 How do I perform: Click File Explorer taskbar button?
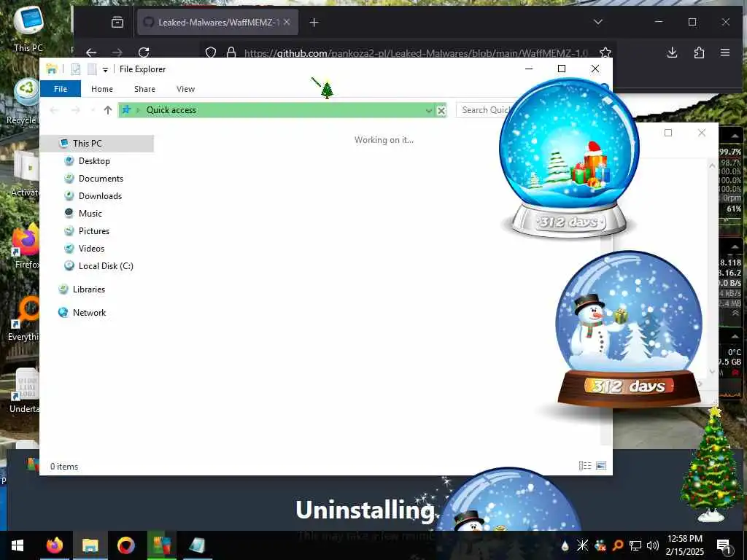click(90, 545)
